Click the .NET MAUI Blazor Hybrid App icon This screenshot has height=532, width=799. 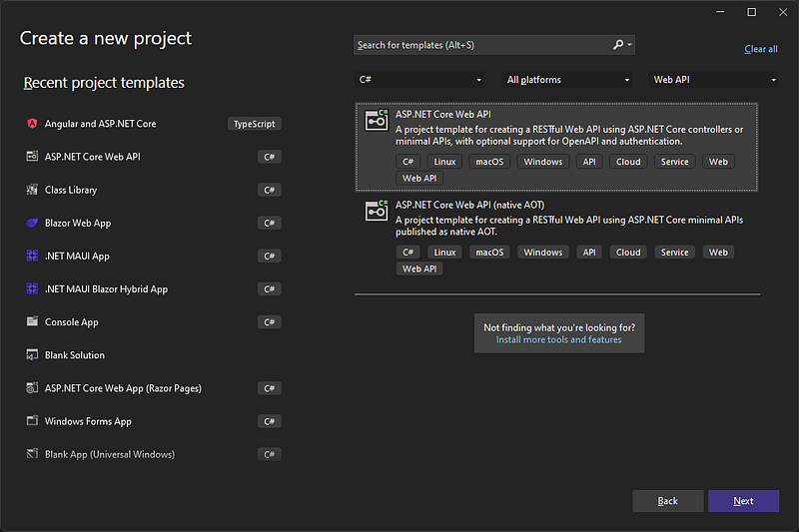(32, 288)
